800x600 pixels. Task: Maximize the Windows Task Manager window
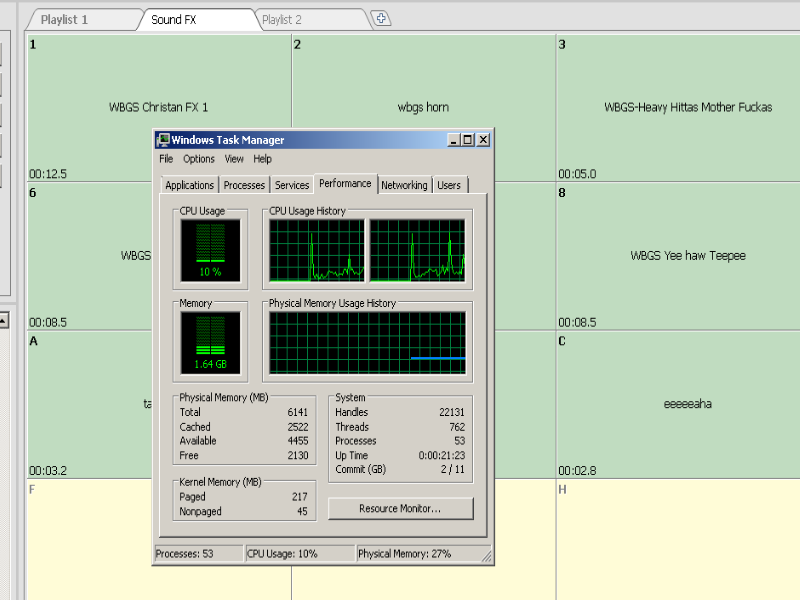tap(467, 140)
